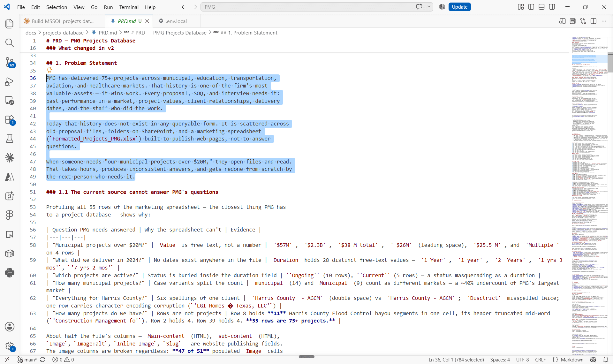The image size is (613, 364).
Task: Open remote window indicator in status bar
Action: [7, 360]
